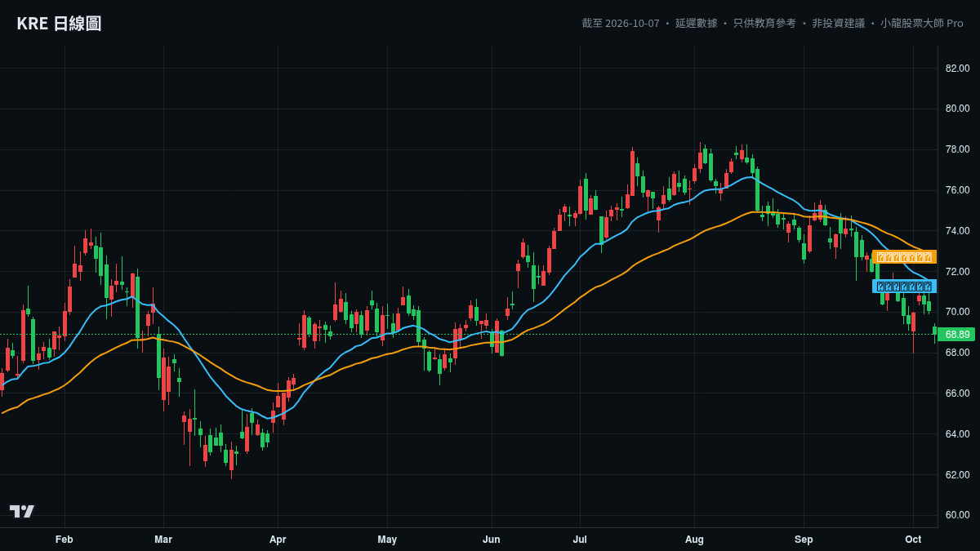Click the 82.00 price axis label
The height and width of the screenshot is (551, 980).
coord(957,69)
